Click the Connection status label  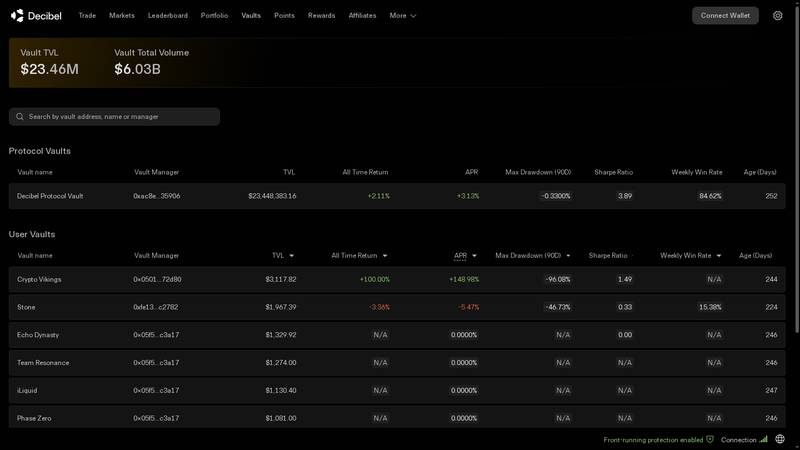pos(738,440)
